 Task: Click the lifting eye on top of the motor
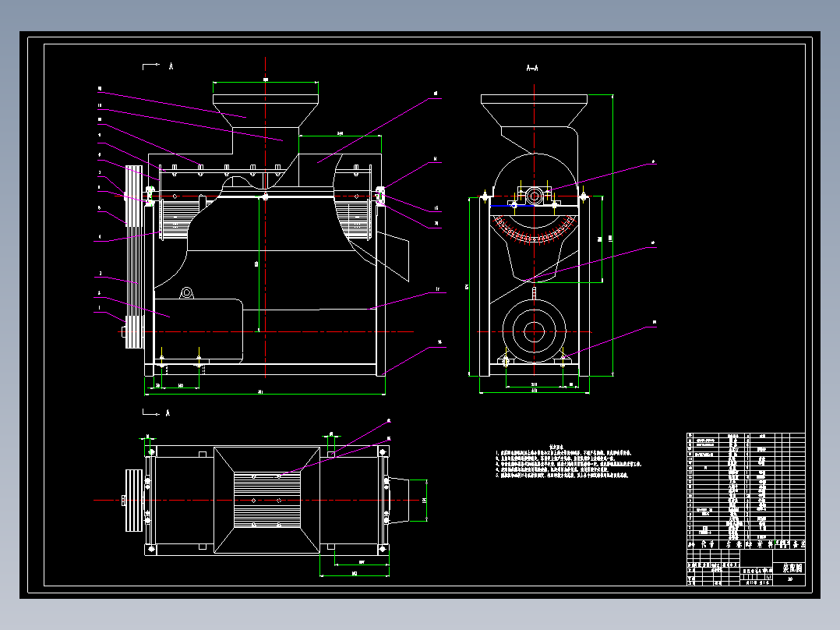pos(186,292)
